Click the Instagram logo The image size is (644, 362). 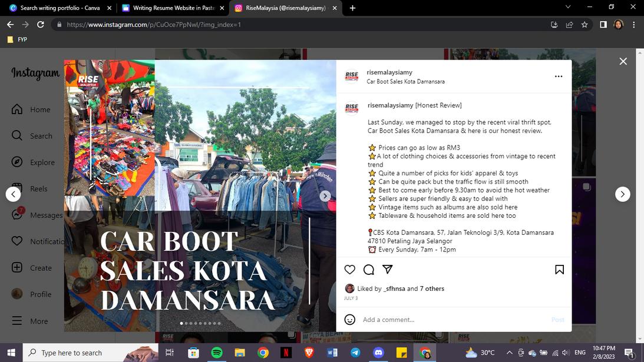(35, 73)
